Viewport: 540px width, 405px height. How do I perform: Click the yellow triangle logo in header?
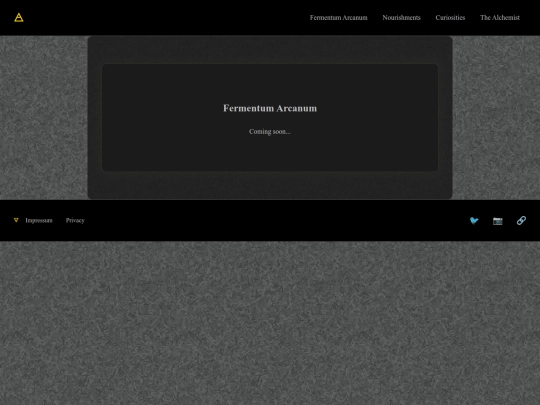(19, 18)
